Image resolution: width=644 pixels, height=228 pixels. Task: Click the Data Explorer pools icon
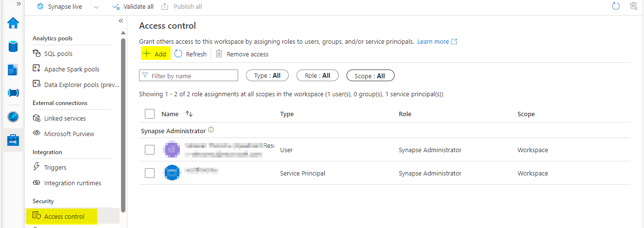[x=36, y=84]
